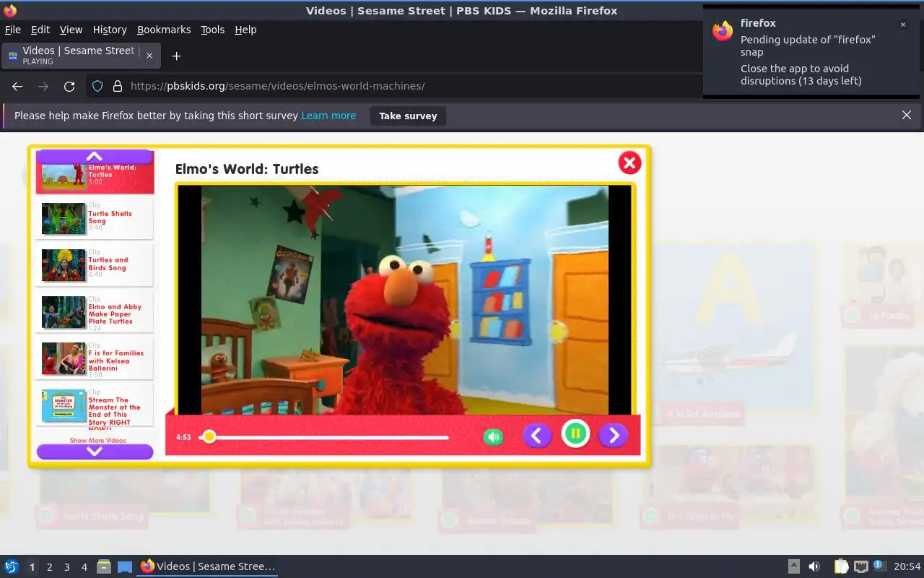This screenshot has height=578, width=924.
Task: Open Stream The Monster at the End clip
Action: (x=95, y=406)
